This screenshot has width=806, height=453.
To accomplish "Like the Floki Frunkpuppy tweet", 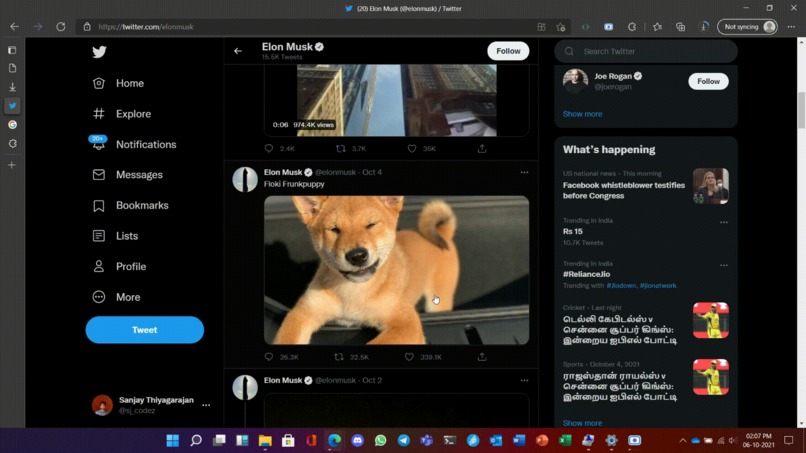I will [x=409, y=357].
